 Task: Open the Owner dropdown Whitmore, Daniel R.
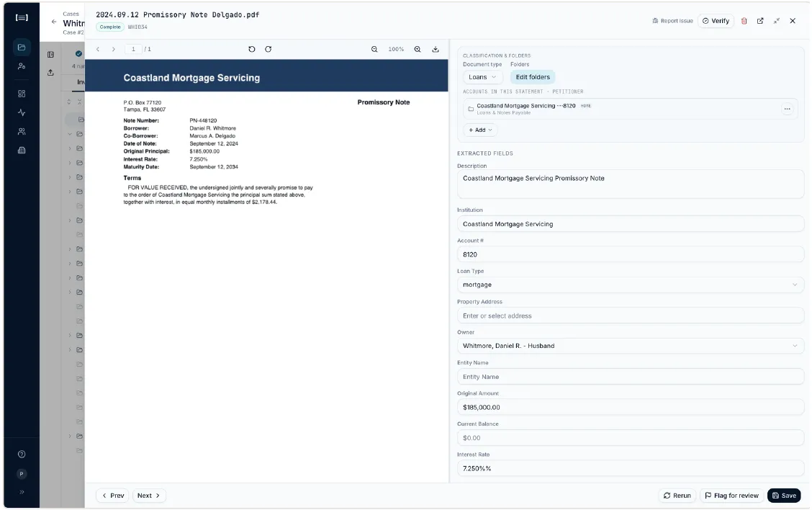630,346
